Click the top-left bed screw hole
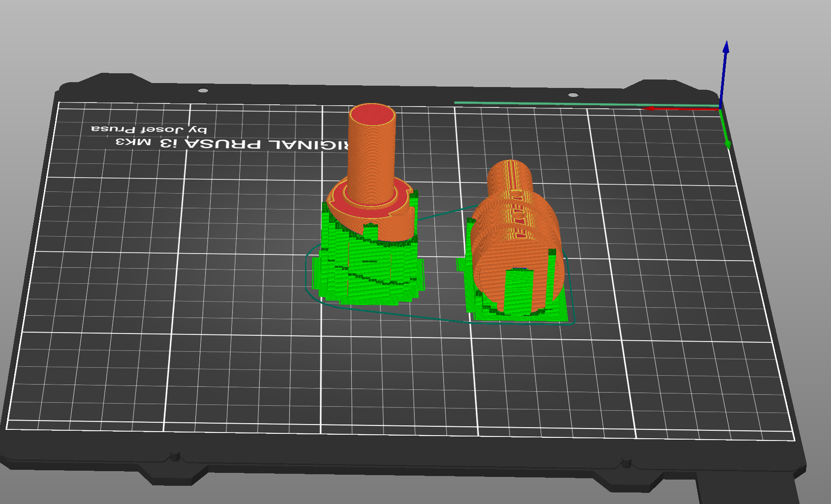This screenshot has width=831, height=504. click(x=203, y=91)
